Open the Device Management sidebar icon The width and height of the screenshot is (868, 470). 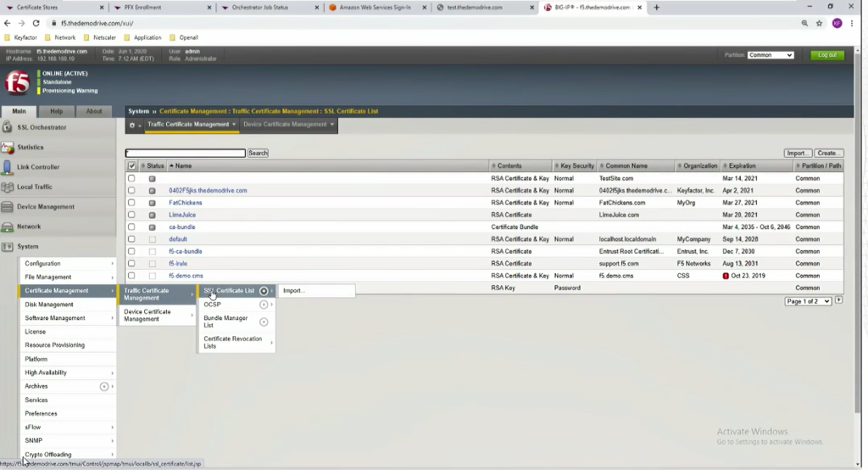[7, 207]
